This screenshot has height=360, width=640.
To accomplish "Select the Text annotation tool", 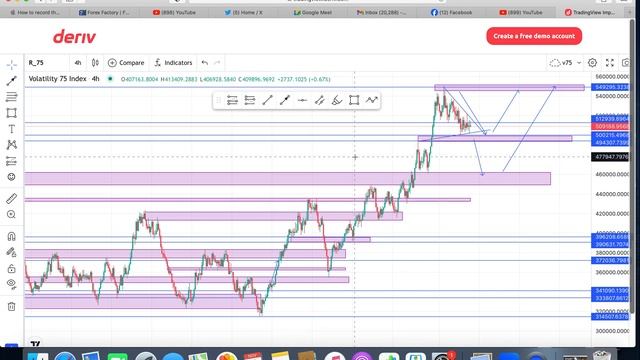I will click(11, 129).
